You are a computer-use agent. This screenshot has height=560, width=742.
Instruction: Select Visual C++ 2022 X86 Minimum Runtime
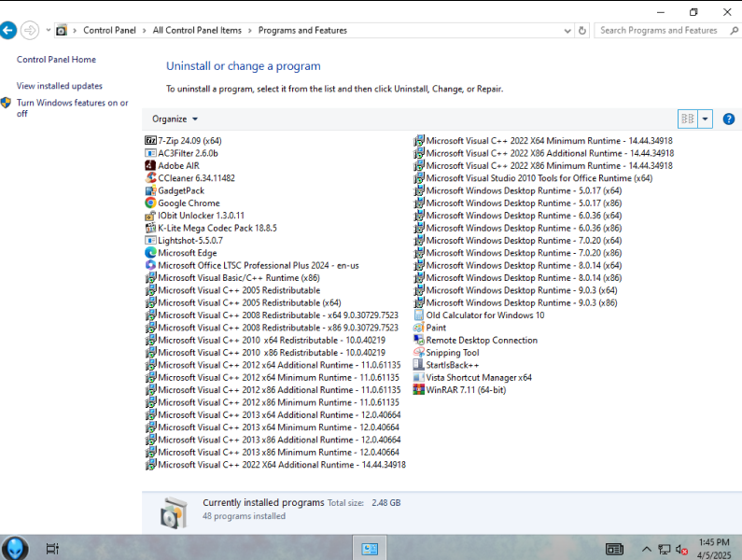543,165
